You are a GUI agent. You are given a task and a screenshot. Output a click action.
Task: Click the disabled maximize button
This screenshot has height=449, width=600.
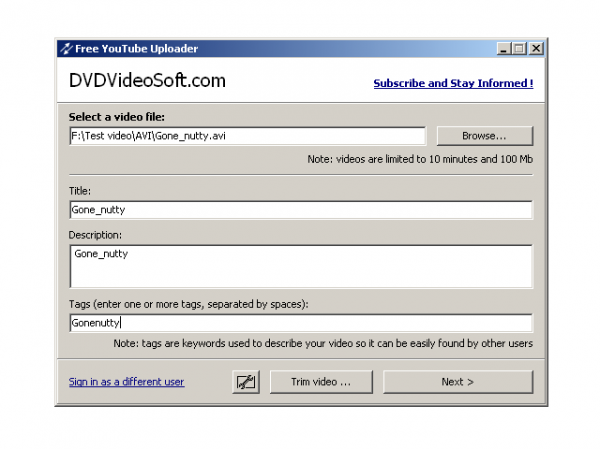pos(520,49)
